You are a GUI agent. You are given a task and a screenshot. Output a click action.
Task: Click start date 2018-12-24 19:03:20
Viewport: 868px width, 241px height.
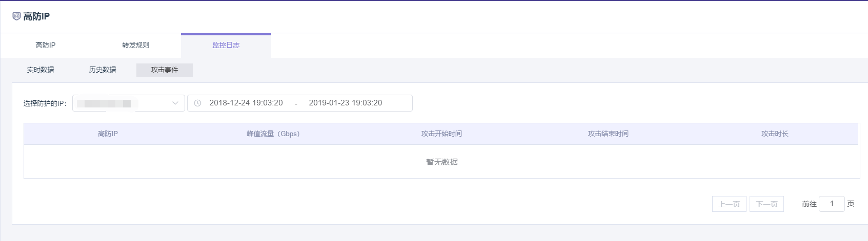pyautogui.click(x=246, y=103)
